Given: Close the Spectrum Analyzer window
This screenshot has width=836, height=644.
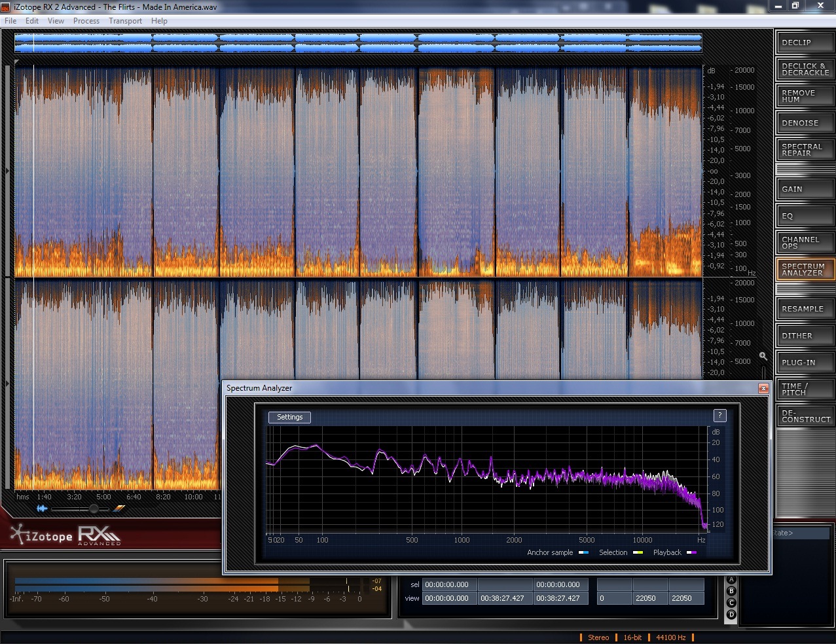Looking at the screenshot, I should (763, 388).
